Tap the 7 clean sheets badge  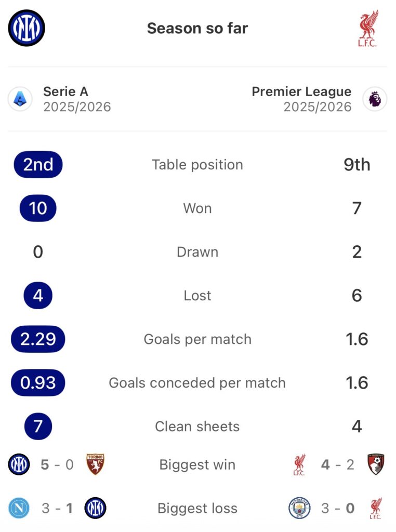click(38, 427)
